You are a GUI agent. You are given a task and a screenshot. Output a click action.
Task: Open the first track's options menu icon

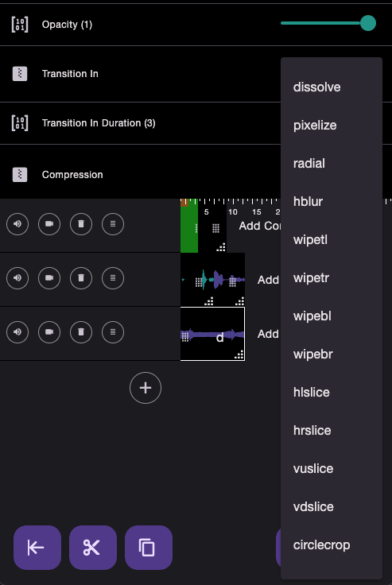pyautogui.click(x=113, y=224)
